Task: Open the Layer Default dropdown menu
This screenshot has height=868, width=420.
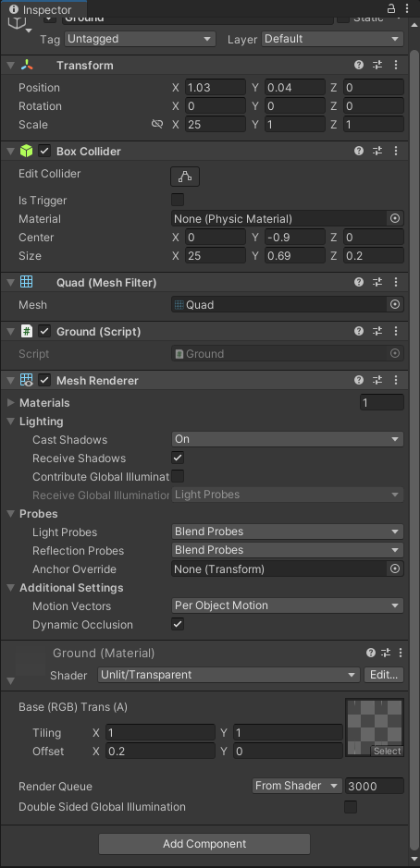Action: tap(332, 39)
